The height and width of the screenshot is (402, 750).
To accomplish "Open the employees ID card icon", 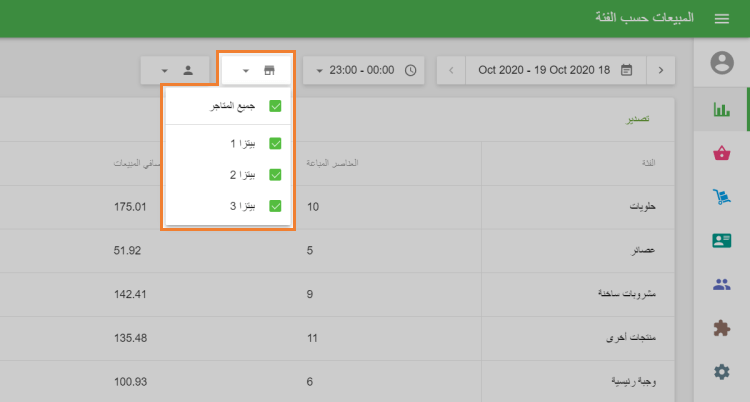I will point(721,240).
